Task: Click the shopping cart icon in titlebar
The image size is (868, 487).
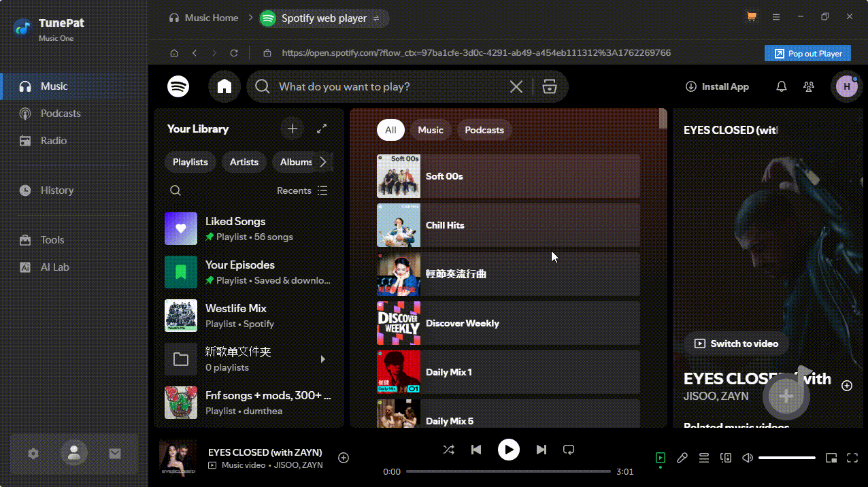Action: (x=751, y=16)
